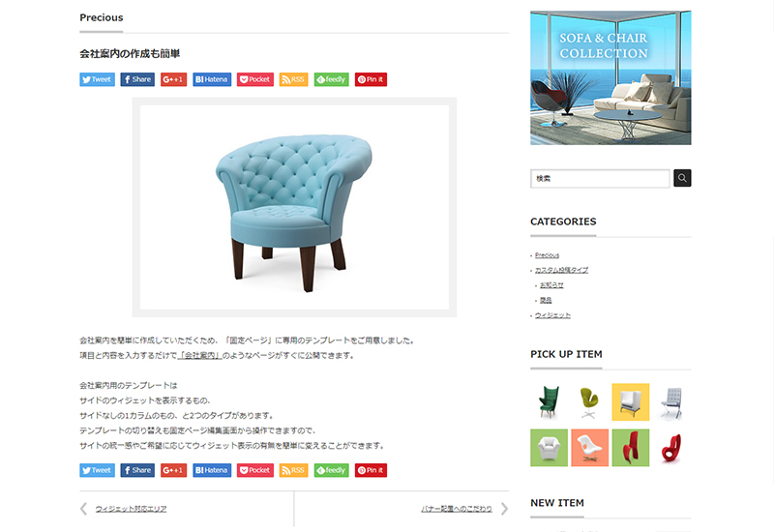
Task: Click the bottom Pin it button
Action: (371, 470)
